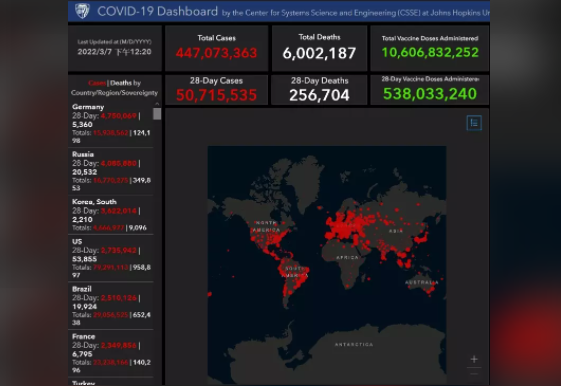Viewport: 561px width, 386px height.
Task: Click total vaccine doses value 10,606,832,252
Action: click(x=430, y=53)
